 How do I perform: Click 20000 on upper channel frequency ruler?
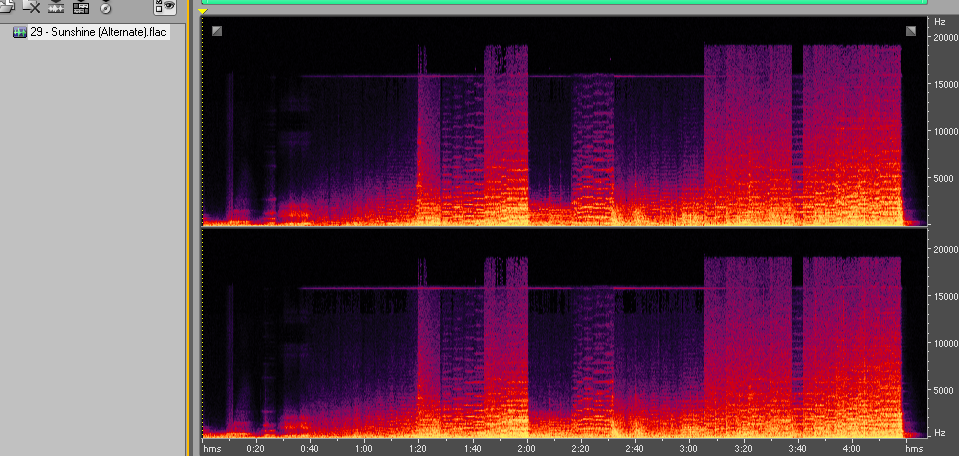coord(945,38)
